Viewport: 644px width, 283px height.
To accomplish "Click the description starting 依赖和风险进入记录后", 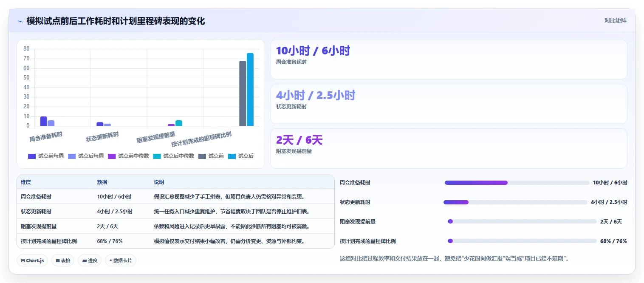I will click(x=232, y=226).
